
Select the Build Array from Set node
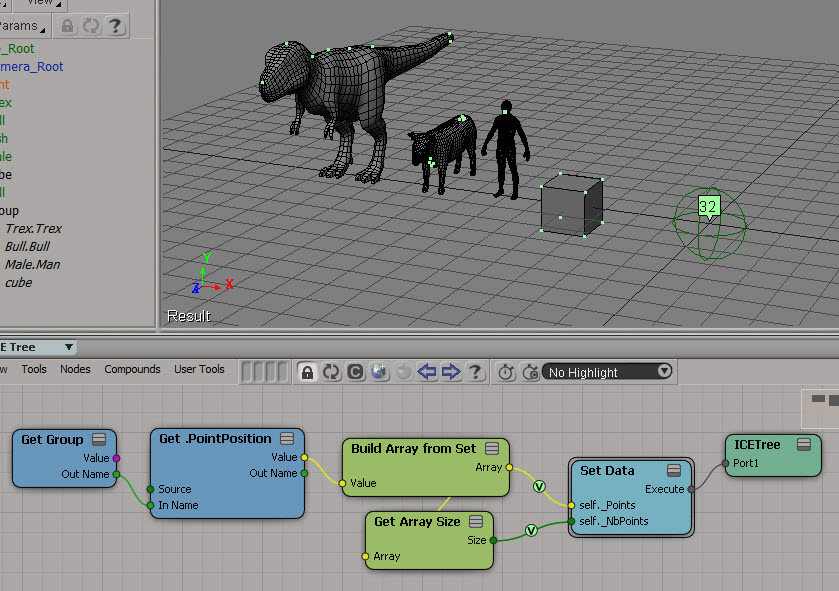[x=415, y=449]
